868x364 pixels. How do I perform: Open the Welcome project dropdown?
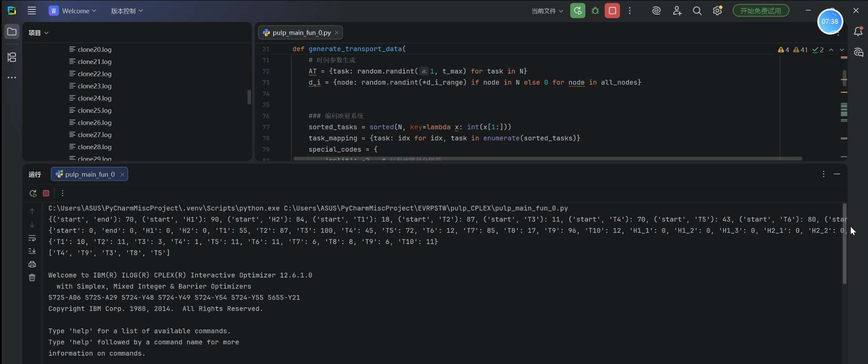(x=73, y=11)
